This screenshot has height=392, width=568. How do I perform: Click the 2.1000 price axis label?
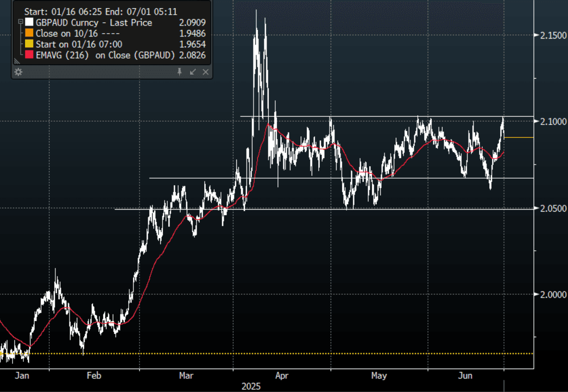point(553,122)
